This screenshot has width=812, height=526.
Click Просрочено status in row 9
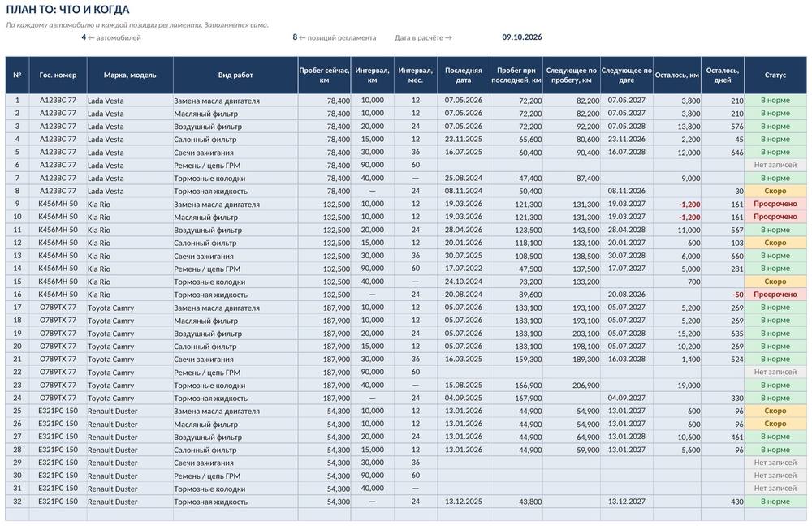coord(775,204)
